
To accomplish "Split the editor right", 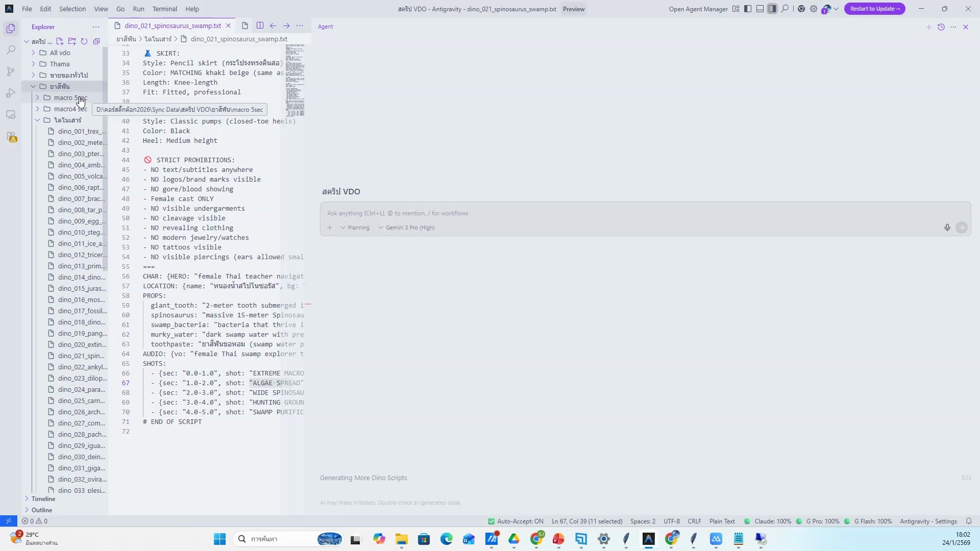I will [x=260, y=26].
